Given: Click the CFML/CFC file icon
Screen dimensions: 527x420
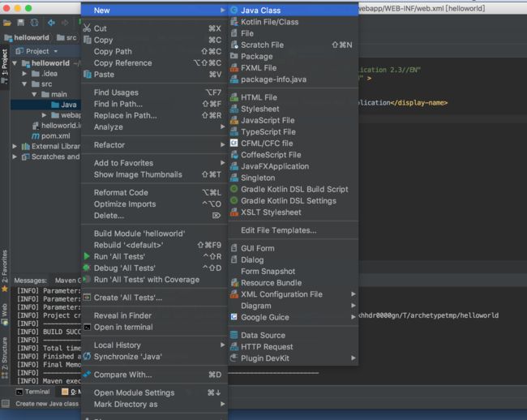Looking at the screenshot, I should pos(234,144).
